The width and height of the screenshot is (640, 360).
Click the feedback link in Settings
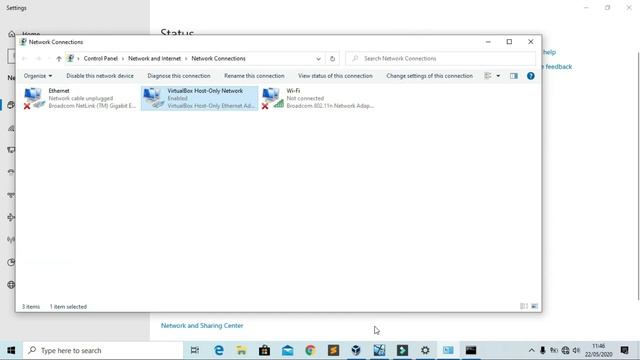click(557, 67)
